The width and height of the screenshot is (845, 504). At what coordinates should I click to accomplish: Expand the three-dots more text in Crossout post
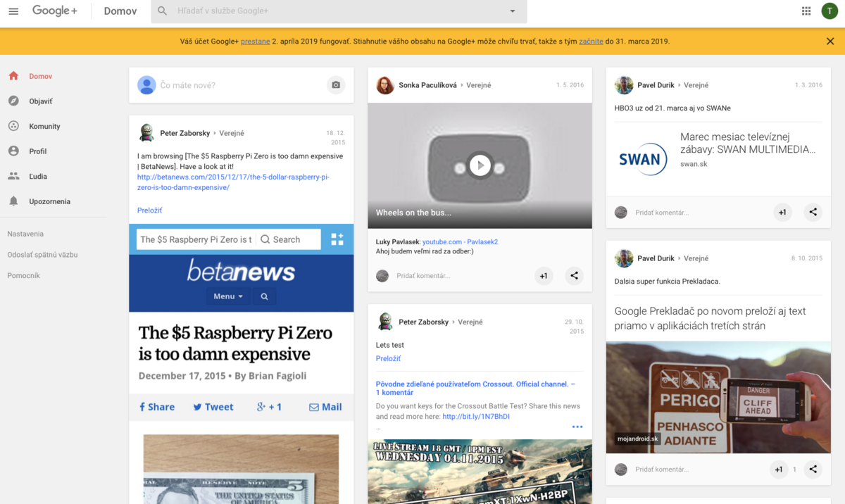click(x=577, y=427)
